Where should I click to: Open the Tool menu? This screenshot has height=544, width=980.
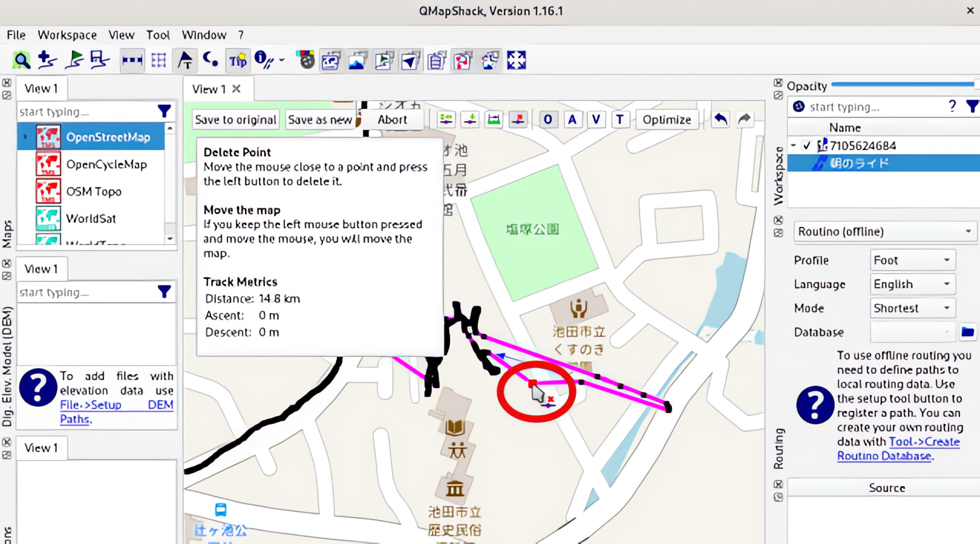158,35
